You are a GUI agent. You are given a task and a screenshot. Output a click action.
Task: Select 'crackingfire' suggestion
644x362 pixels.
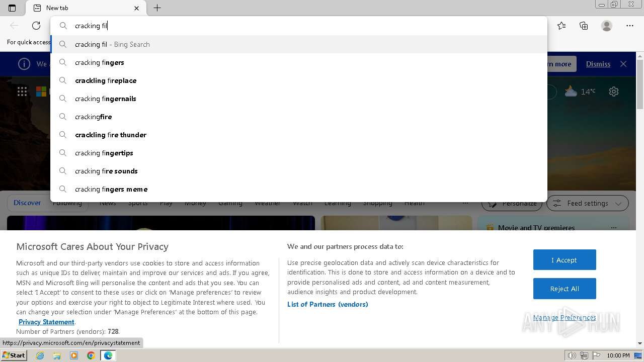[x=299, y=117]
